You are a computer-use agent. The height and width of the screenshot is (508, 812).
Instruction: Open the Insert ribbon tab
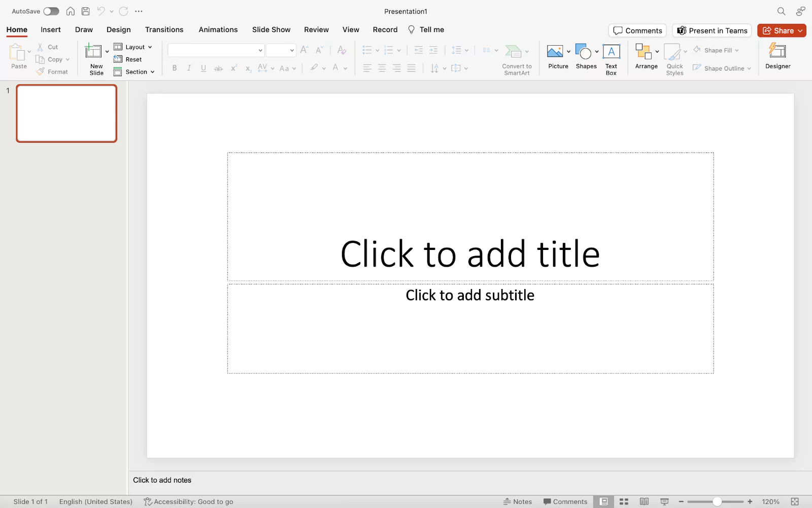51,29
